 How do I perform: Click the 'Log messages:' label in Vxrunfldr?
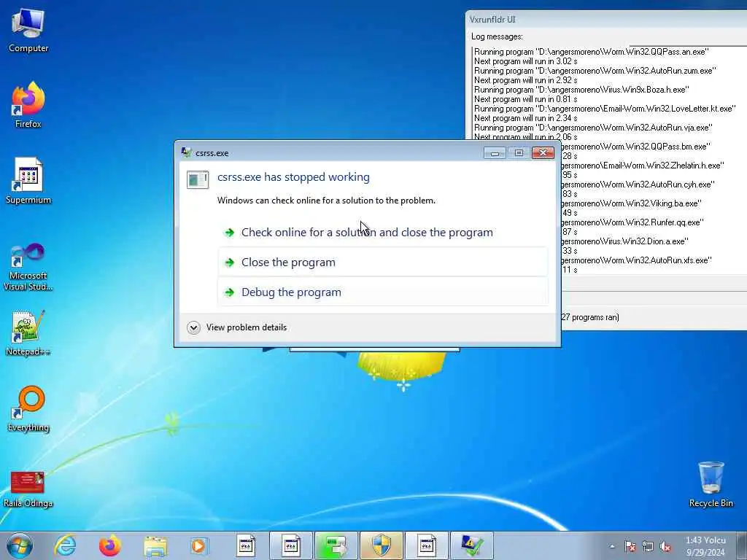pyautogui.click(x=497, y=36)
